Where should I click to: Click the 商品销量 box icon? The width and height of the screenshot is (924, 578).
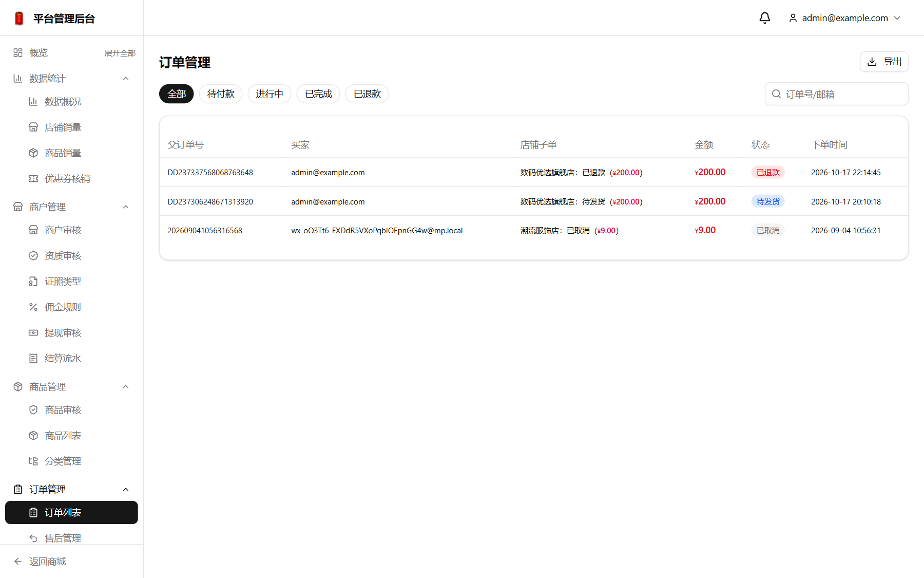(x=33, y=153)
